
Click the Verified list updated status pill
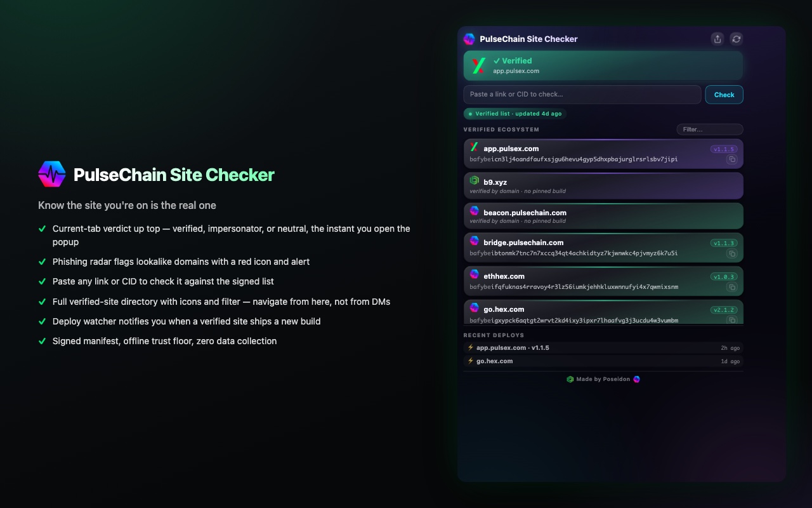pyautogui.click(x=515, y=114)
